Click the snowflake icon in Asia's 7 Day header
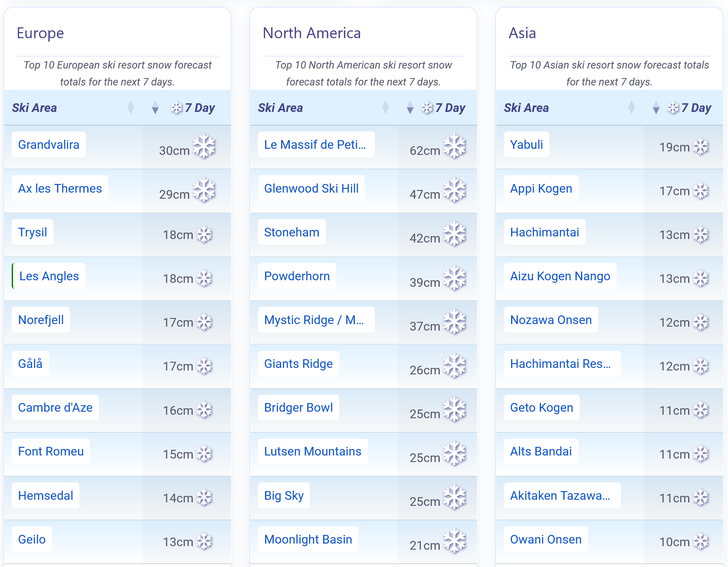Image resolution: width=728 pixels, height=567 pixels. 673,108
